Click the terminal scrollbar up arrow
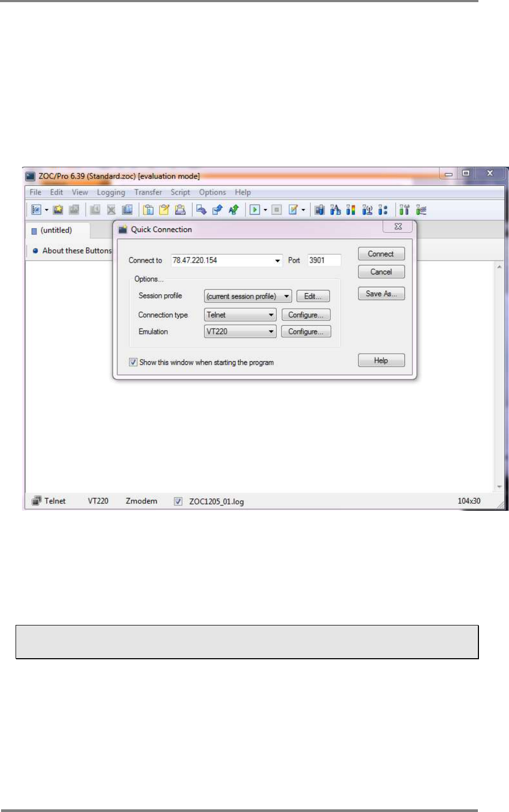The height and width of the screenshot is (812, 509). [x=499, y=267]
